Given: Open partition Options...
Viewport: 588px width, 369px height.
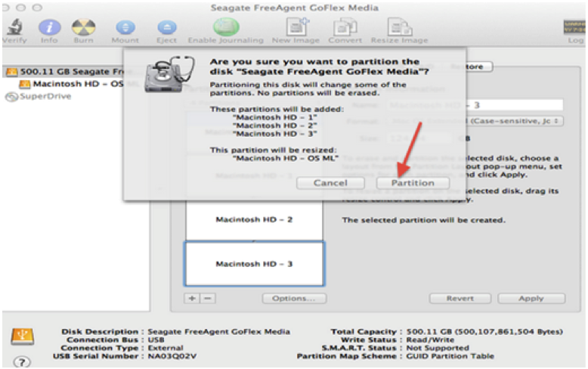Looking at the screenshot, I should point(294,299).
